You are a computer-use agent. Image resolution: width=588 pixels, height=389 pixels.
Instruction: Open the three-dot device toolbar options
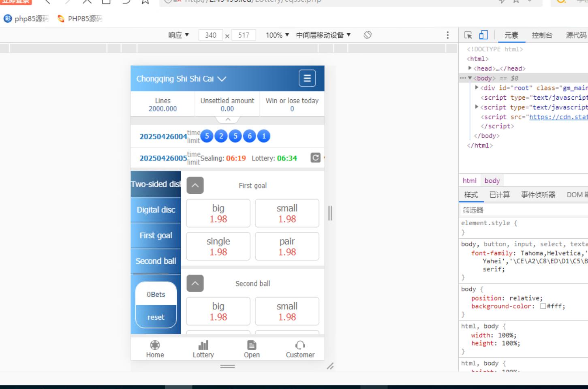(447, 35)
